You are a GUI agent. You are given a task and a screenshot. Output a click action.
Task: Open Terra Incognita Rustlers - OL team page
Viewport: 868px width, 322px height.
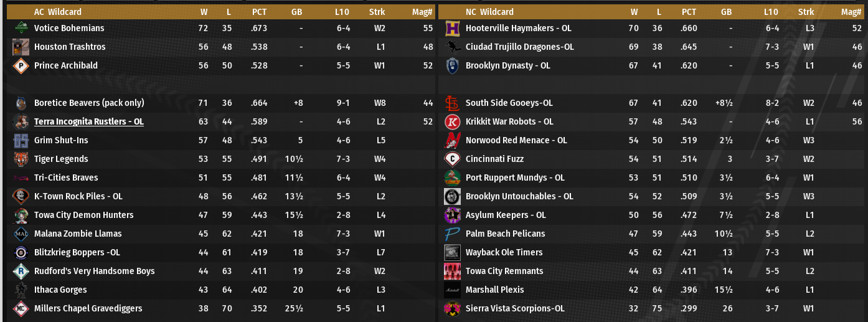coord(88,121)
